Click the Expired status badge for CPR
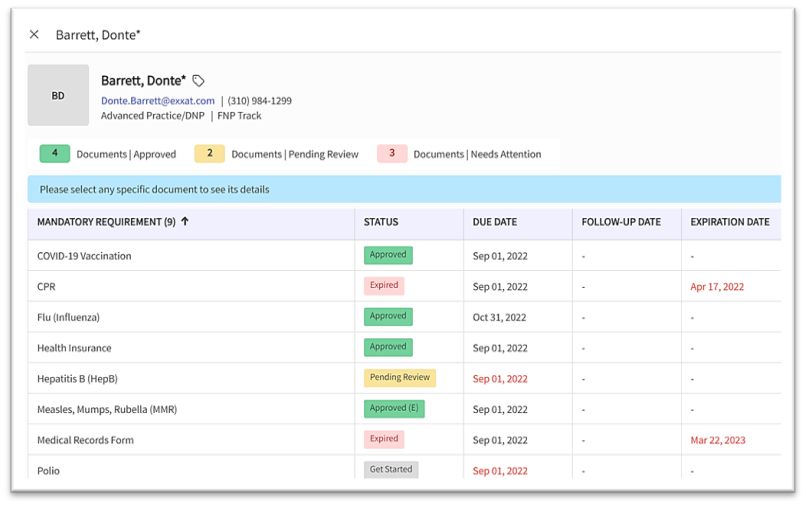806x506 pixels. click(x=384, y=286)
